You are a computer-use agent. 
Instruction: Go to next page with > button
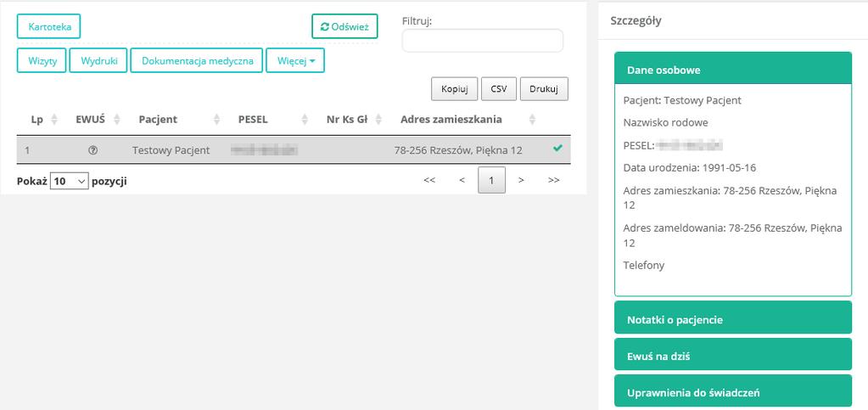[x=521, y=180]
